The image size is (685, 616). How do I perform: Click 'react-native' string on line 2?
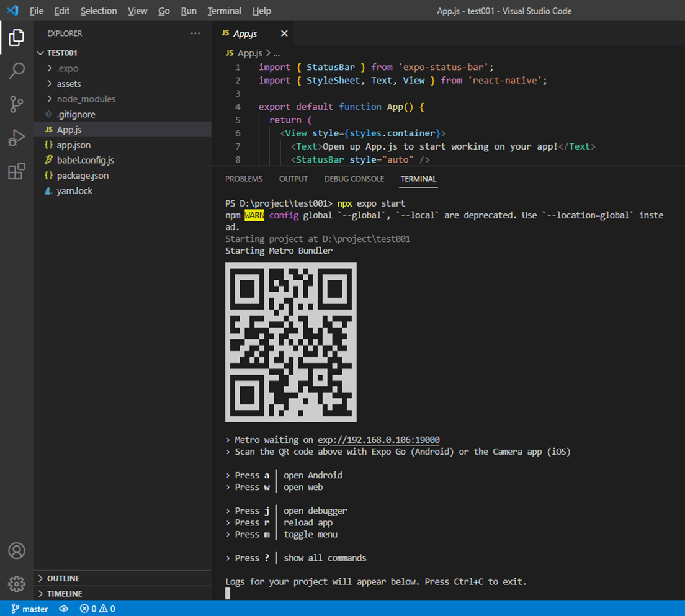pos(504,81)
